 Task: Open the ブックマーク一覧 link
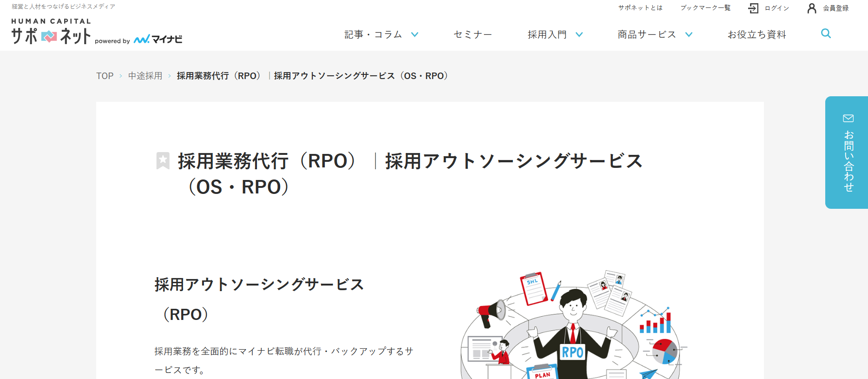point(705,8)
